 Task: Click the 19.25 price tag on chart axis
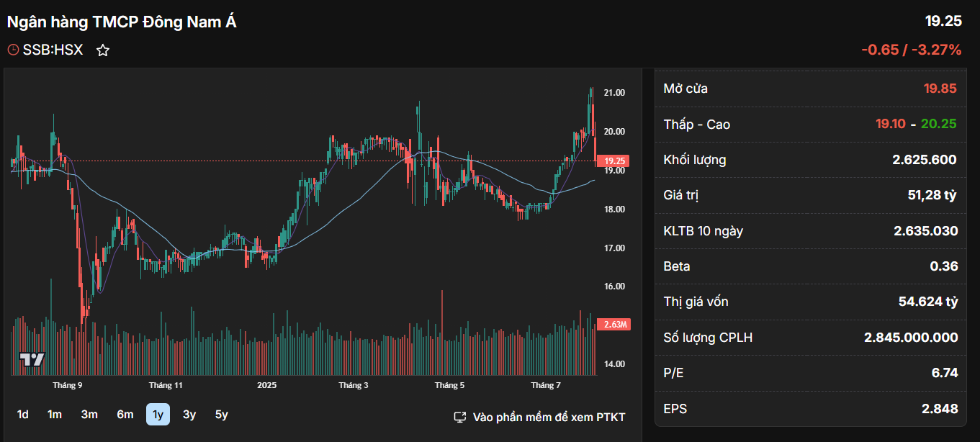coord(613,161)
